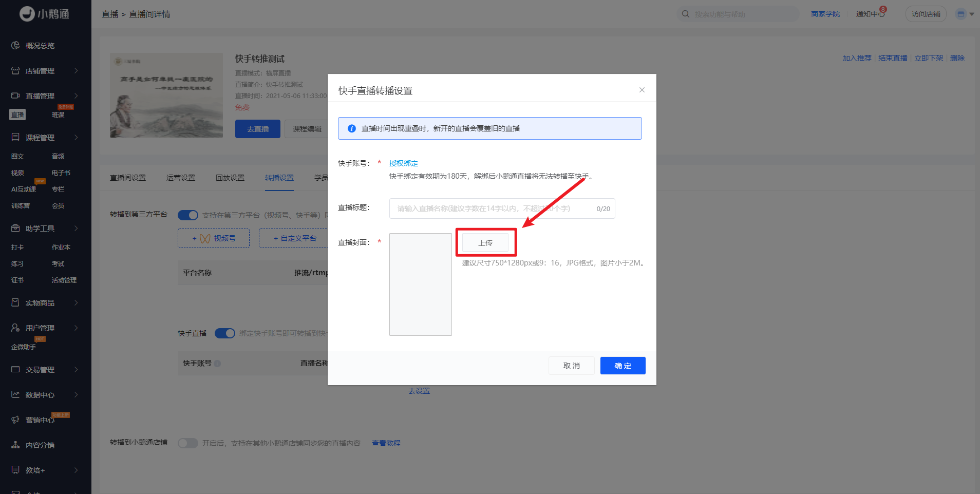
Task: Click the 用户管理 person icon
Action: (x=15, y=328)
